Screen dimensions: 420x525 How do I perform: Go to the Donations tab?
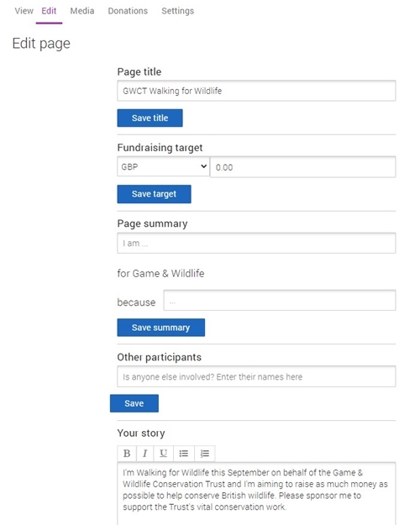point(128,11)
